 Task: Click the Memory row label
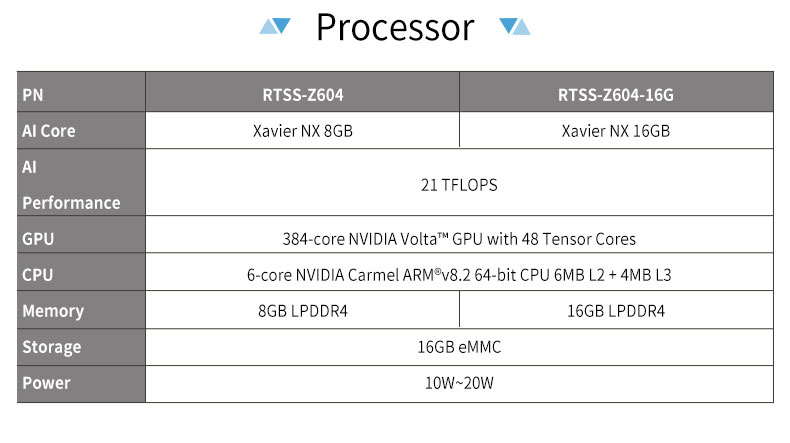point(53,311)
